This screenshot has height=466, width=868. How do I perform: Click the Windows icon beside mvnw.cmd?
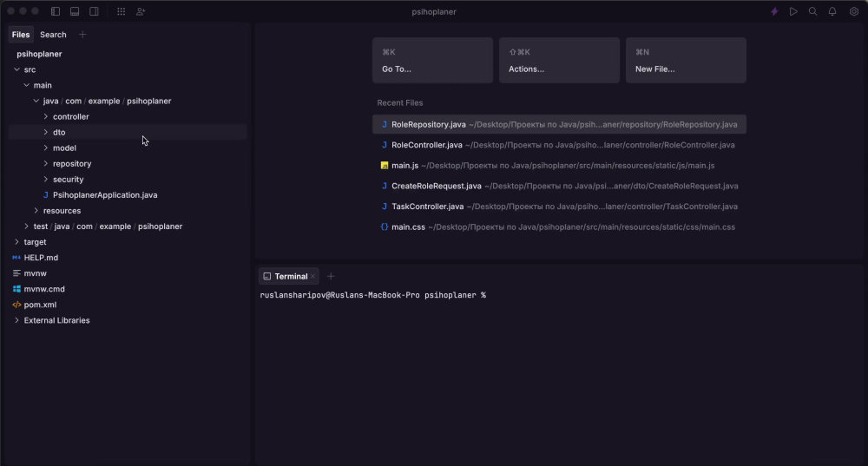click(16, 289)
